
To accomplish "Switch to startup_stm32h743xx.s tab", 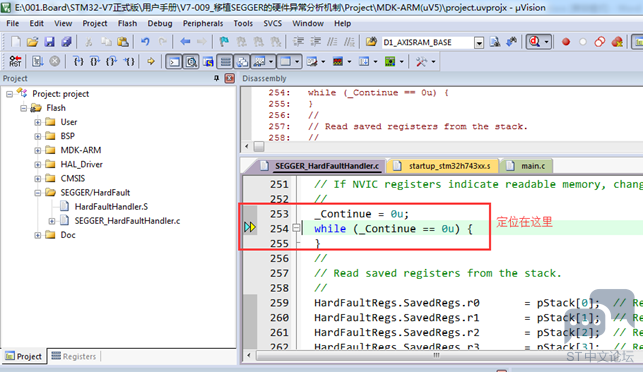I will (x=444, y=166).
